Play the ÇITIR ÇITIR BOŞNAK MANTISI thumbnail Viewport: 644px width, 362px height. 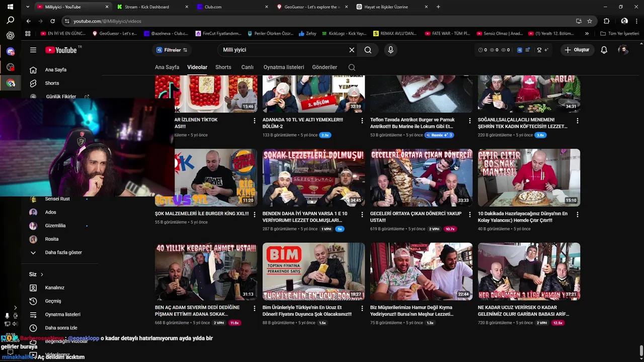[529, 177]
